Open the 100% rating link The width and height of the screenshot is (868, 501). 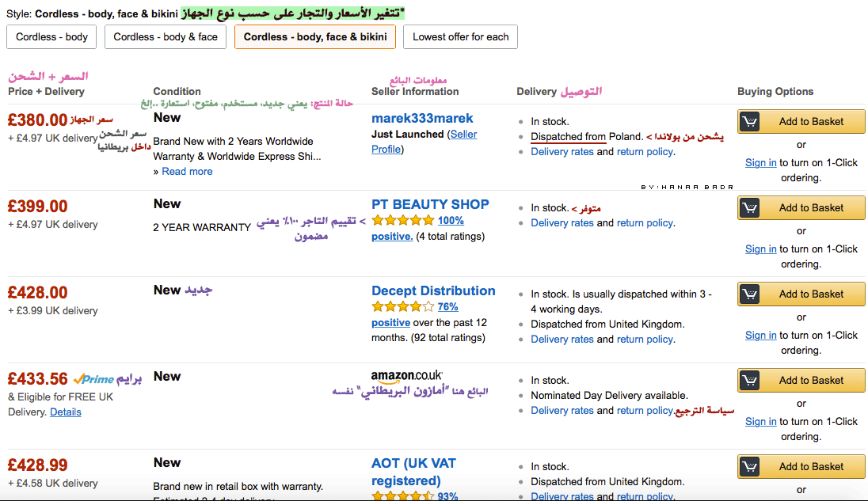click(x=451, y=221)
